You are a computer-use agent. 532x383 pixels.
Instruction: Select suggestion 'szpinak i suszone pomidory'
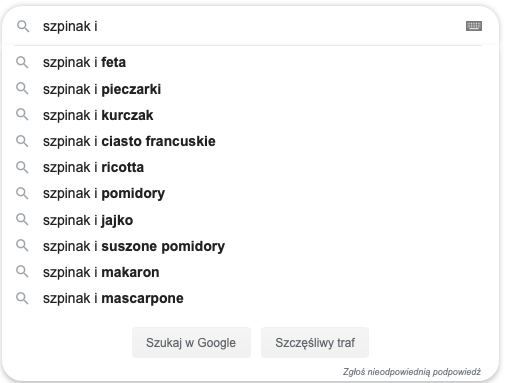[250, 246]
